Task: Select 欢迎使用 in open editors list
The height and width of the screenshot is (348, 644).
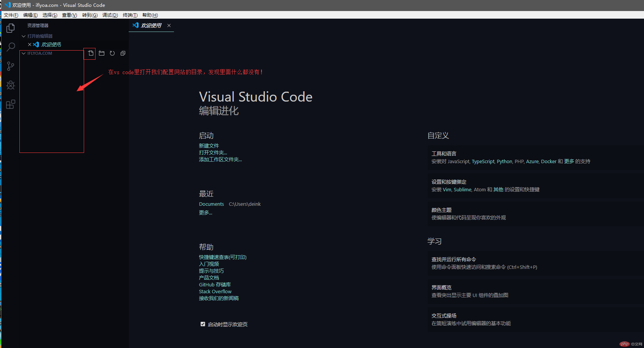Action: 51,44
